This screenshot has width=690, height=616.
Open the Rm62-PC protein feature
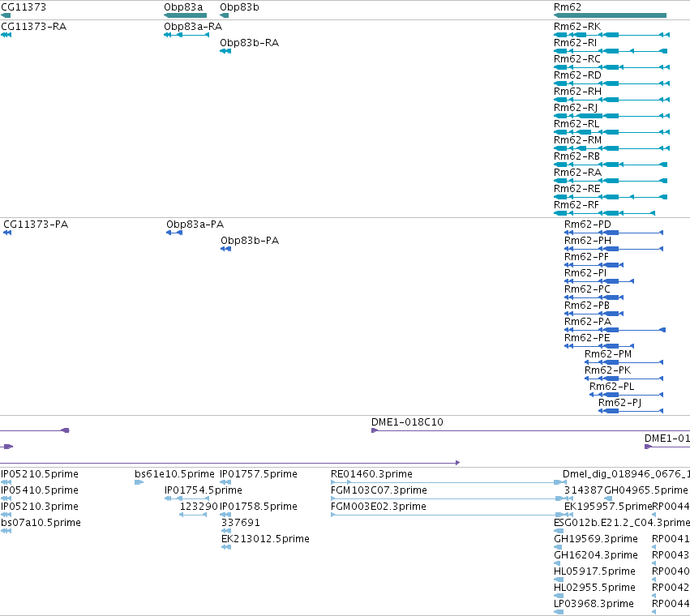[x=587, y=289]
